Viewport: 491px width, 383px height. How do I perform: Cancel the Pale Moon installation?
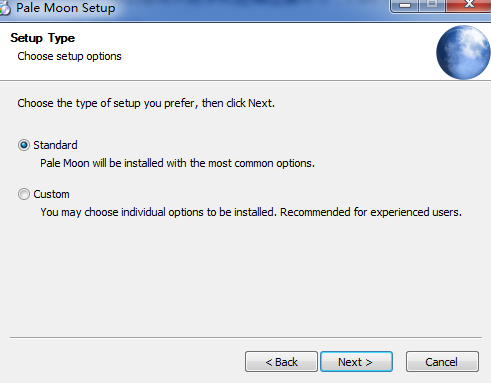click(x=442, y=362)
